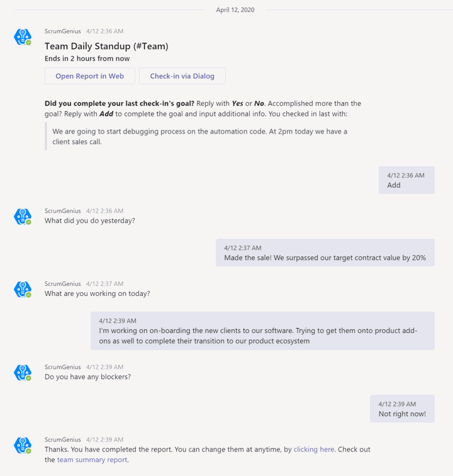The height and width of the screenshot is (476, 453).
Task: Start Check-in via Dialog
Action: coord(182,76)
